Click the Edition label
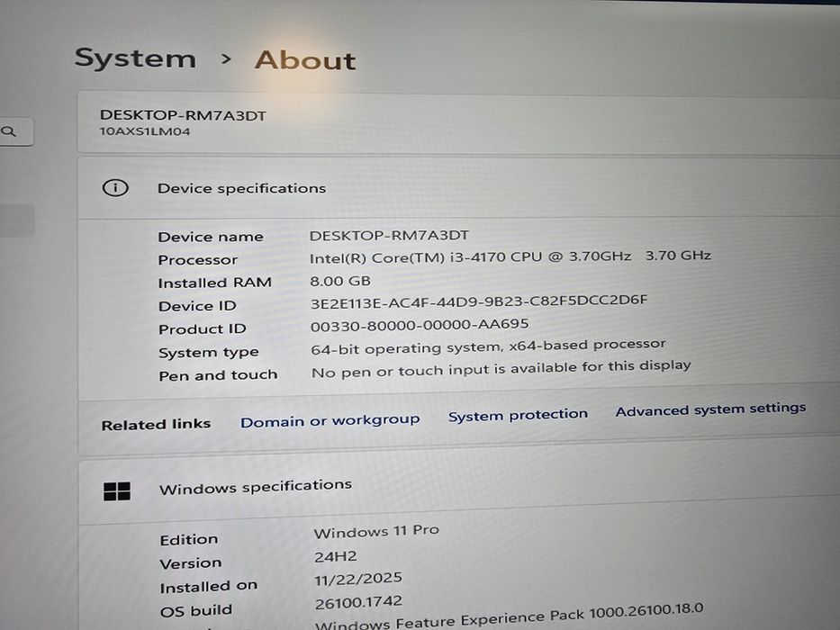 [x=188, y=539]
